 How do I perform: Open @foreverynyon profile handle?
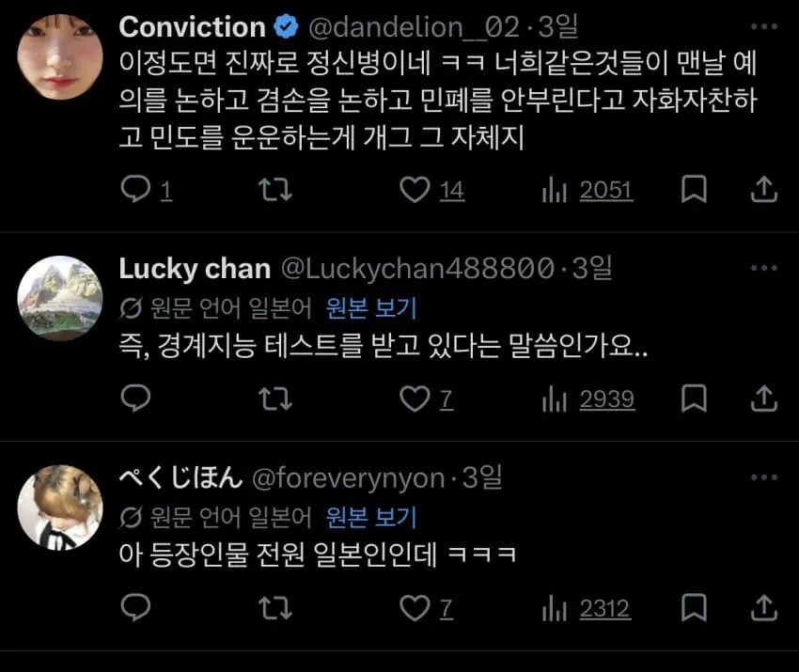click(x=347, y=478)
